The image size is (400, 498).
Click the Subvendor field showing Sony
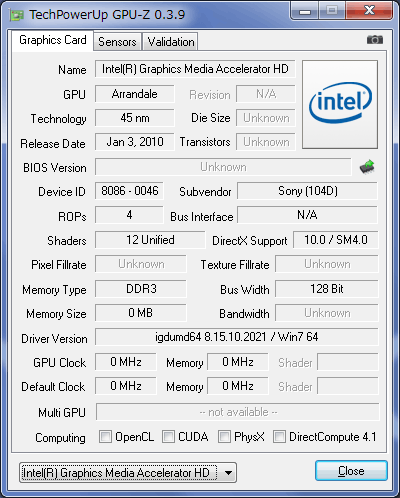coord(307,191)
